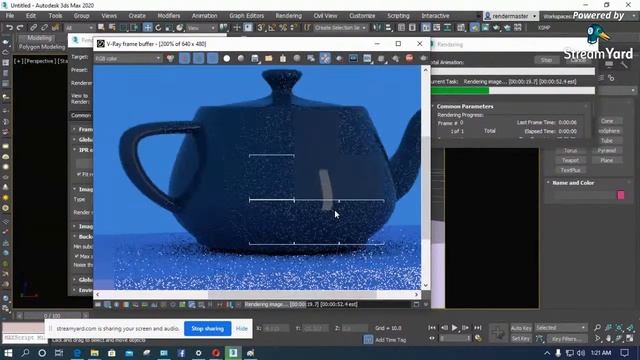Click VFB vertical scrollbar
640x360 pixels.
click(425, 178)
